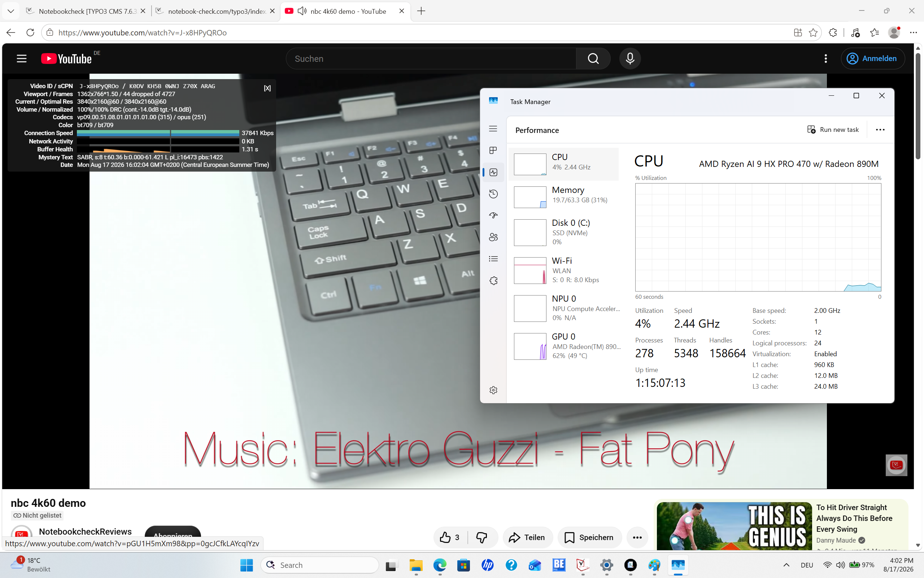Image resolution: width=924 pixels, height=578 pixels.
Task: Click the page vertical scrollbar thumb
Action: coord(918,106)
